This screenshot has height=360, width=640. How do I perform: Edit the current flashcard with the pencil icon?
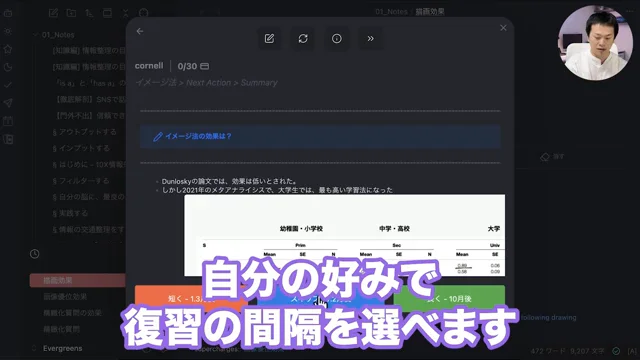click(269, 38)
